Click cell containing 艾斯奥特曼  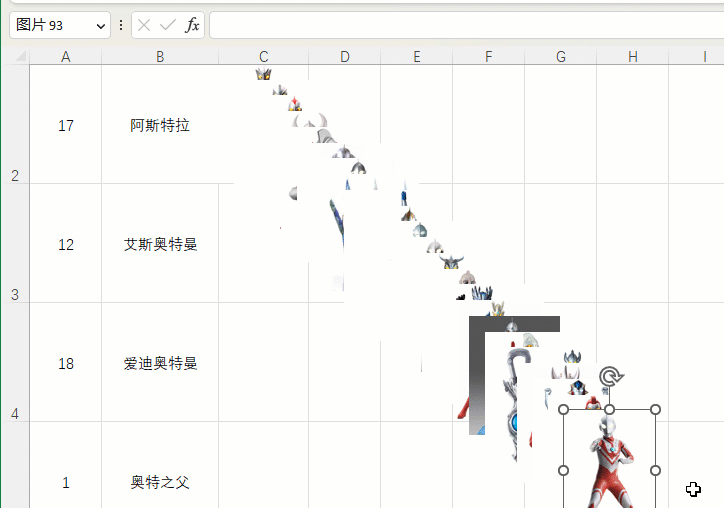pos(160,244)
